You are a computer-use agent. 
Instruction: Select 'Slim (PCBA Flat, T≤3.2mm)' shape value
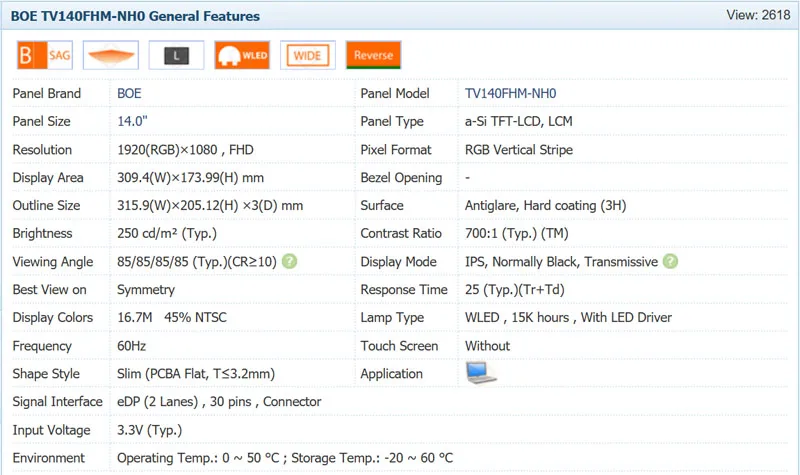(x=196, y=373)
